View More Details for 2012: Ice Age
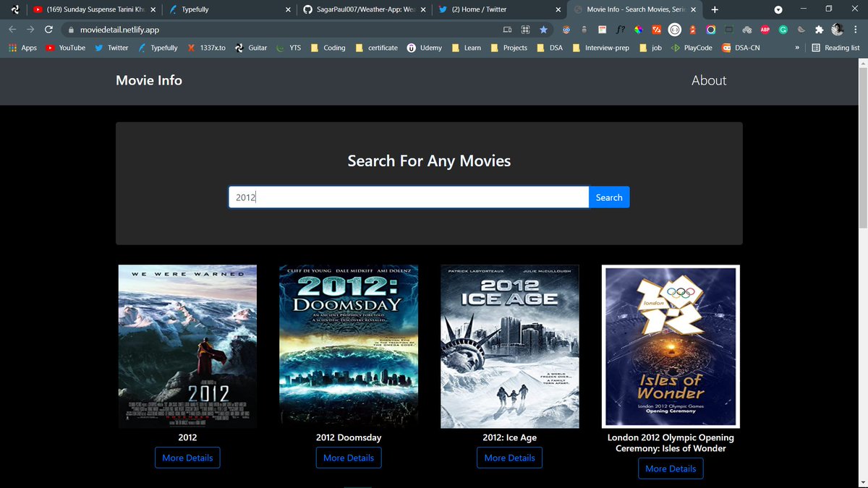 [x=510, y=458]
